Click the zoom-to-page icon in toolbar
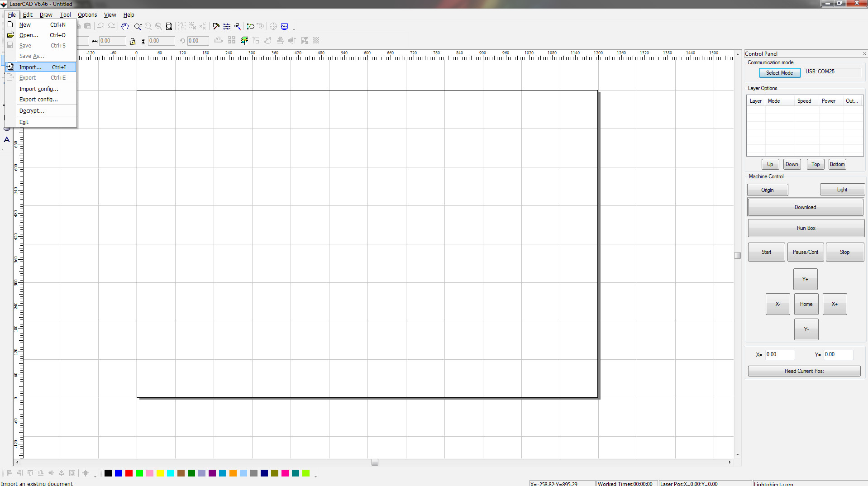Viewport: 868px width, 486px height. coord(169,26)
